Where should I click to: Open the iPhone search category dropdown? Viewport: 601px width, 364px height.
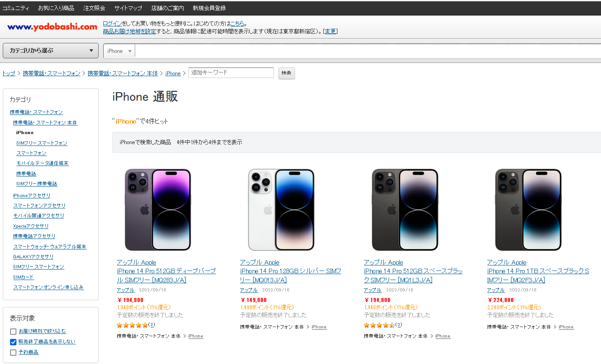[119, 51]
